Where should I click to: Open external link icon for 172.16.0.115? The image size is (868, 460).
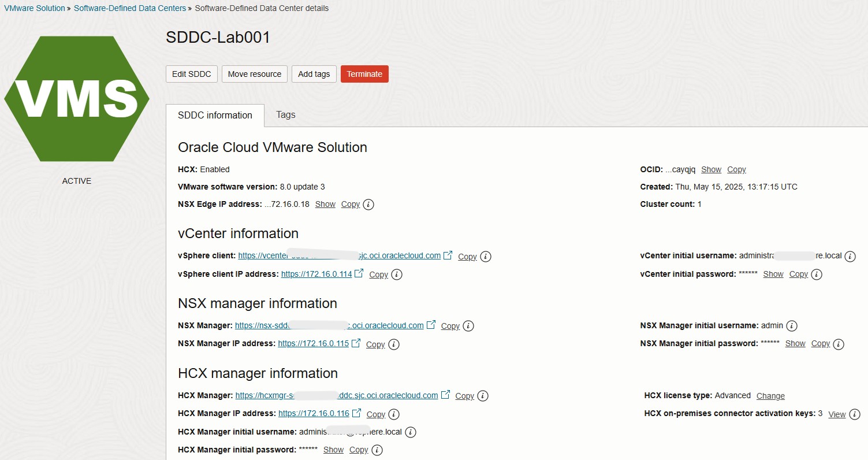pos(356,343)
